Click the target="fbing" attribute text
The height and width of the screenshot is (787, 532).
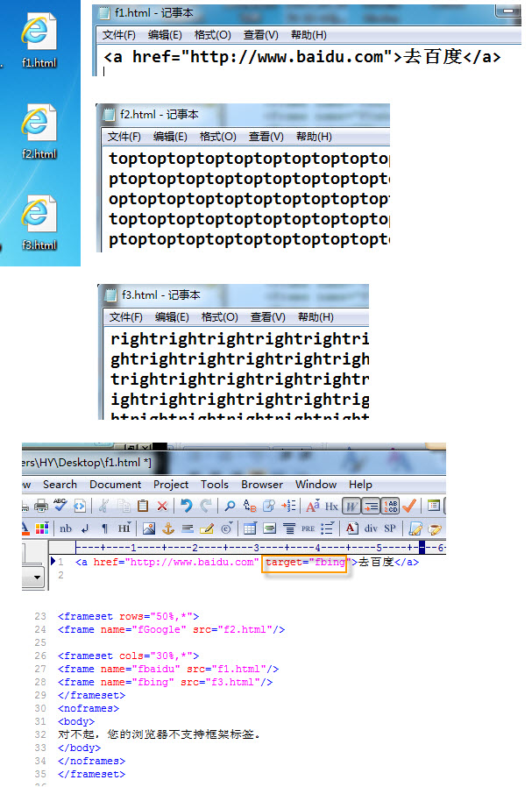(306, 562)
